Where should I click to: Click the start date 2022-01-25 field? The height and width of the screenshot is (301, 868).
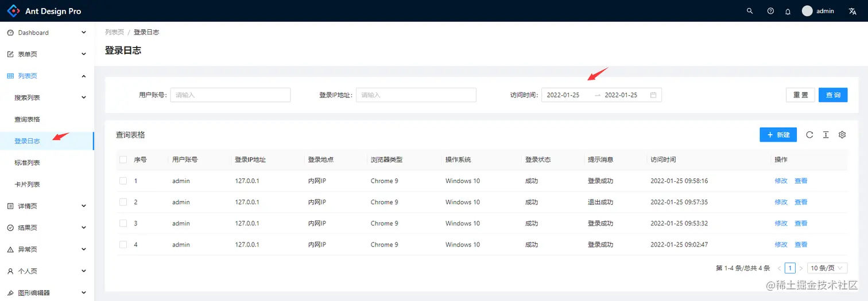[568, 95]
